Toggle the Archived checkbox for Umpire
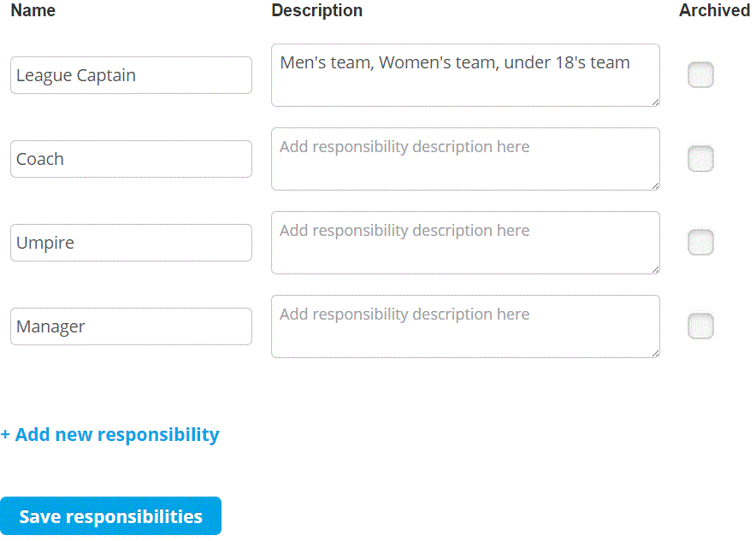 700,243
